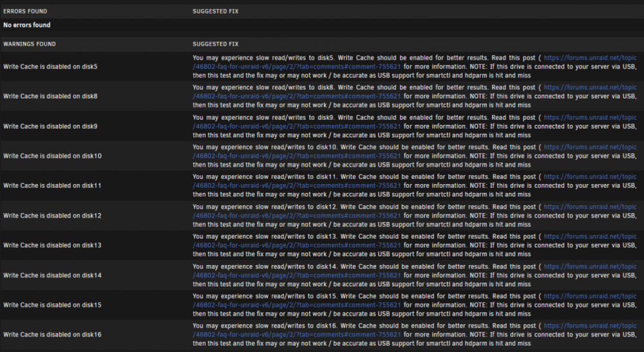Click the 'WARNINGS FOUND' column header
Screen dimensions: 644x352
tap(30, 44)
